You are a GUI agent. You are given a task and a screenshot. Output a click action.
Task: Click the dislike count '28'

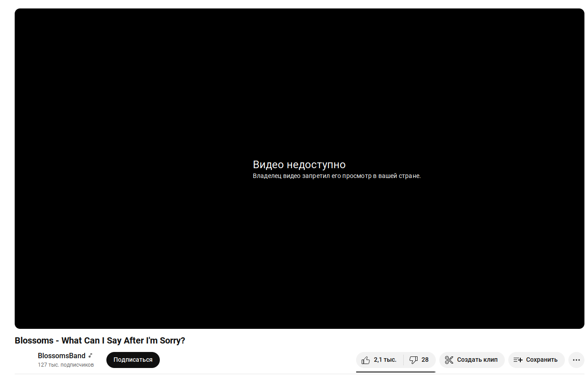[425, 360]
